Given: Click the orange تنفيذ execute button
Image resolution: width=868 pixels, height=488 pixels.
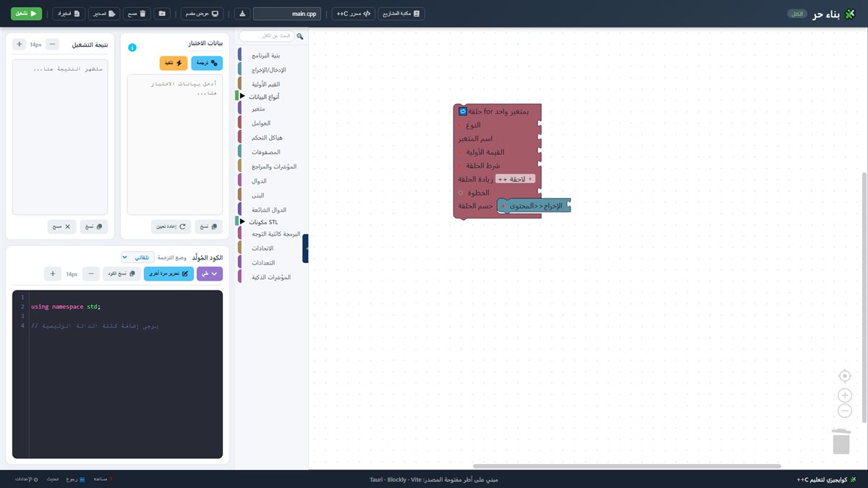Looking at the screenshot, I should [174, 64].
